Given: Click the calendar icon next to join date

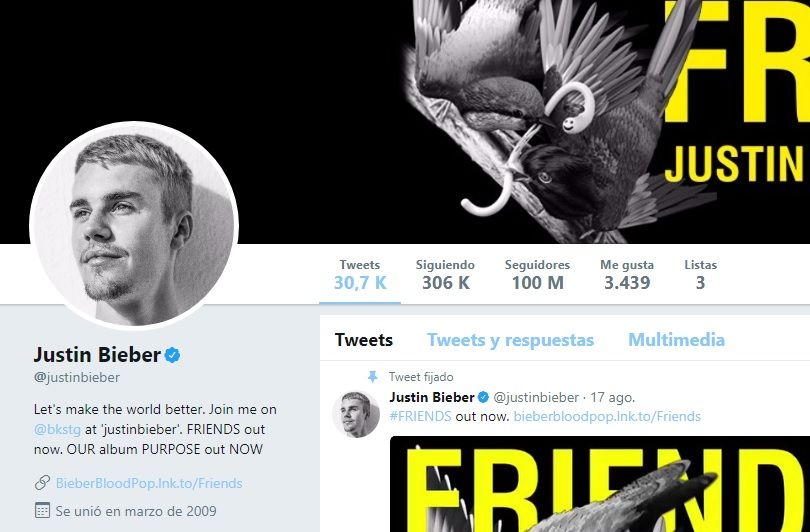Looking at the screenshot, I should (42, 511).
